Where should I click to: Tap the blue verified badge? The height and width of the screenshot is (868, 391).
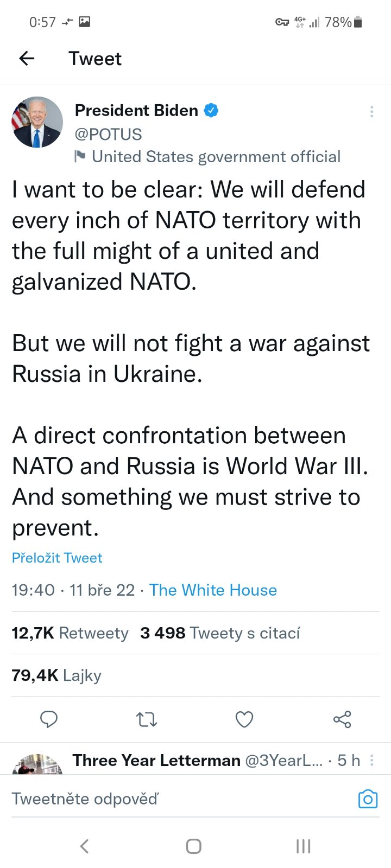[x=211, y=111]
